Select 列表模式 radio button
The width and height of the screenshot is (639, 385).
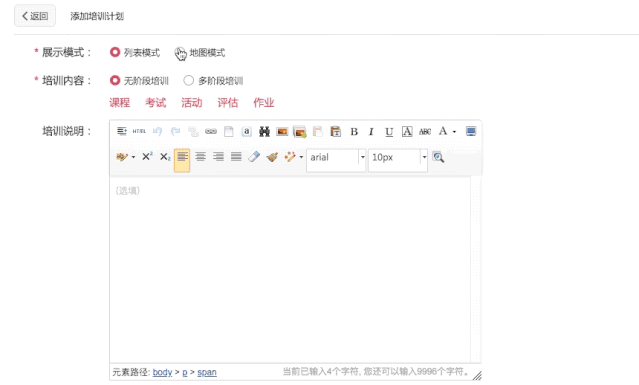[x=115, y=52]
